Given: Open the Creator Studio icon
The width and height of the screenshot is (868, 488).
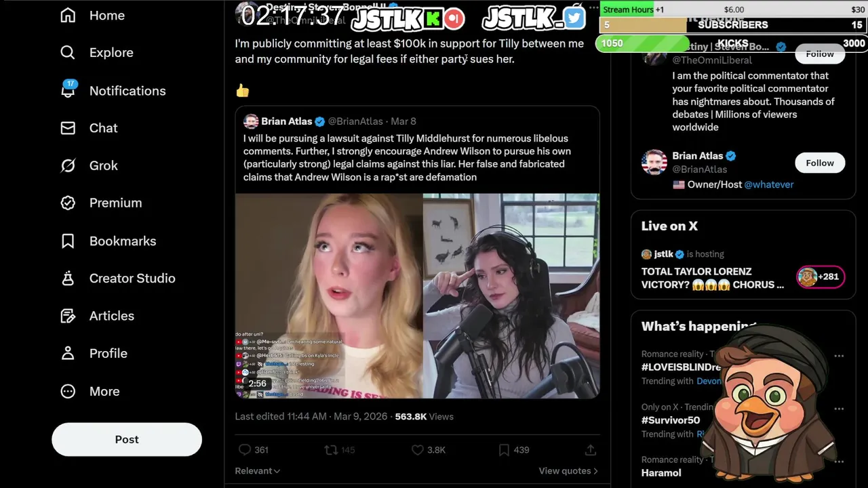Looking at the screenshot, I should tap(68, 278).
